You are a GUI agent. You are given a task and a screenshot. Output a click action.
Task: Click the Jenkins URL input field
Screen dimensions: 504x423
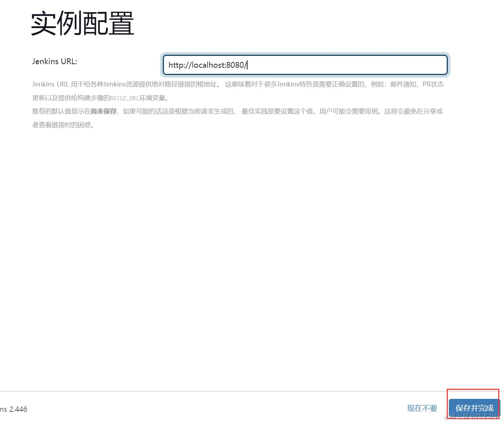point(305,65)
